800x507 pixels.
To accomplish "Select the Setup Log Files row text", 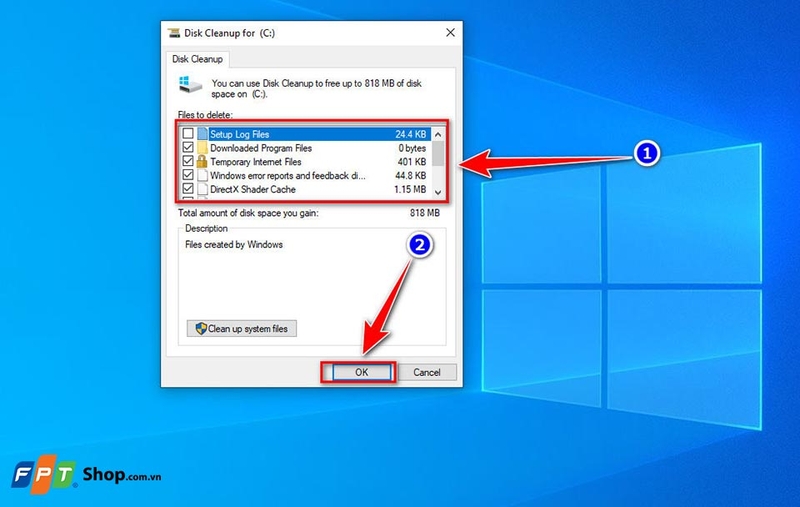I will [x=239, y=134].
